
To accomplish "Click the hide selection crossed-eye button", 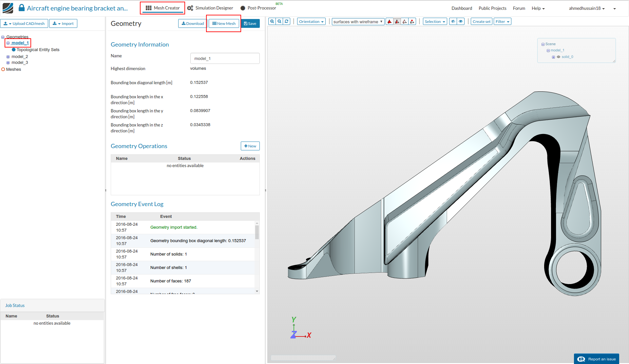I will 453,22.
